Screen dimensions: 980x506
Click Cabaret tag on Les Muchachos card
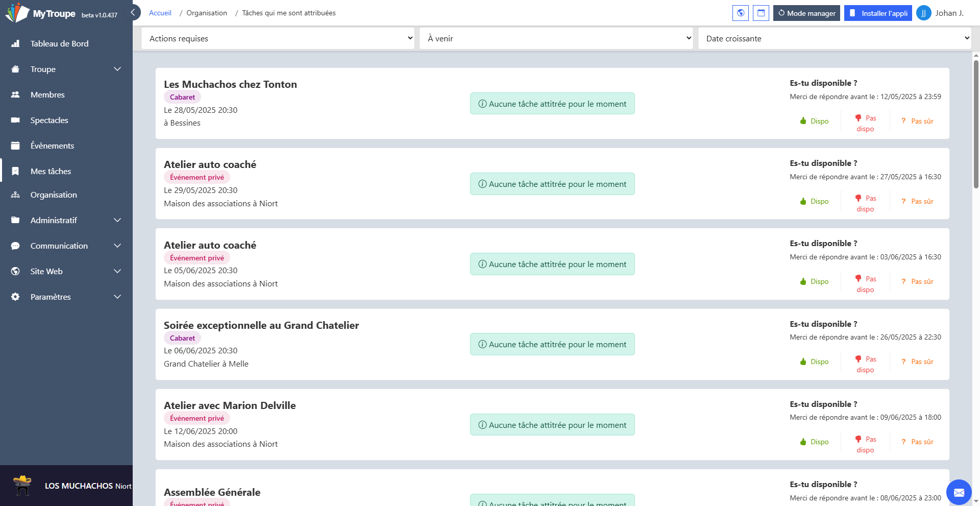182,97
